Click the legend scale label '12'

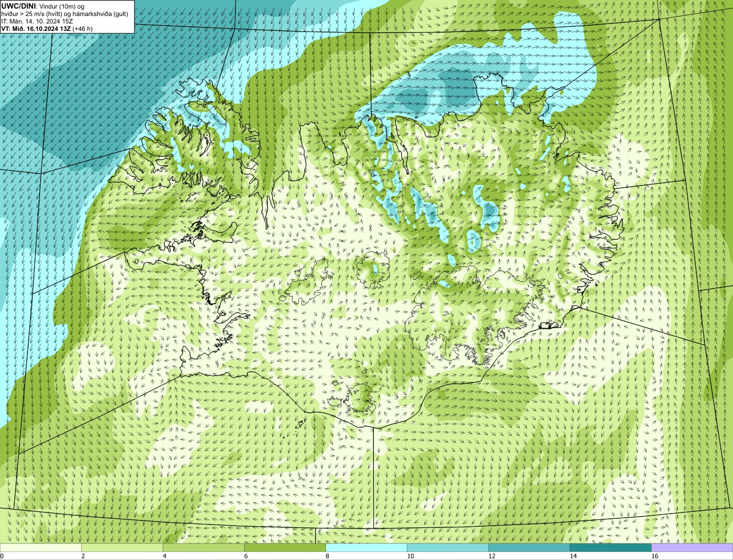click(492, 556)
